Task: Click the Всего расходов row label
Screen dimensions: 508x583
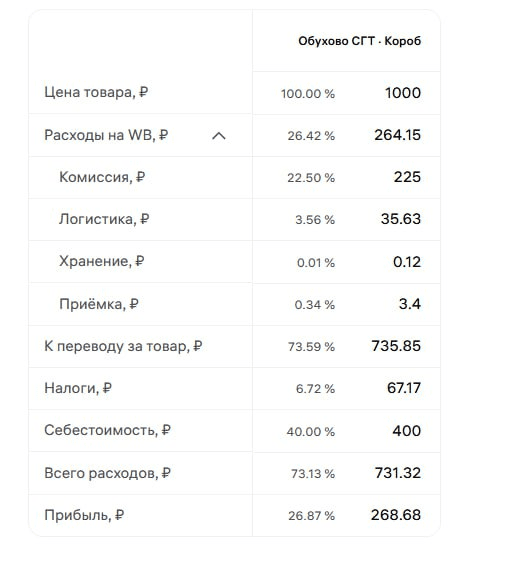Action: pyautogui.click(x=107, y=473)
